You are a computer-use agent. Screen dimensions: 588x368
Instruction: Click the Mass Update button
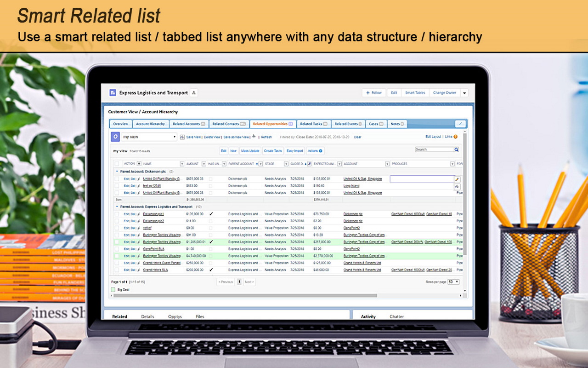[x=250, y=151]
